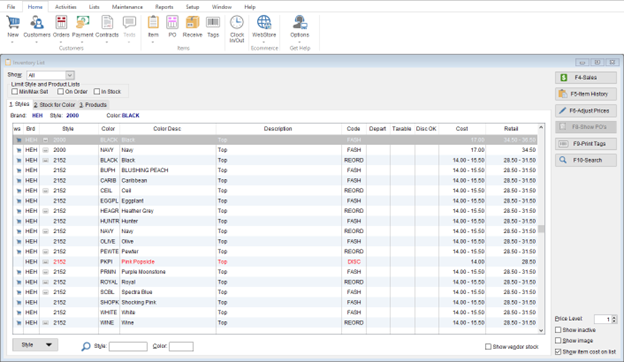
Task: Open the Help menu
Action: point(250,7)
